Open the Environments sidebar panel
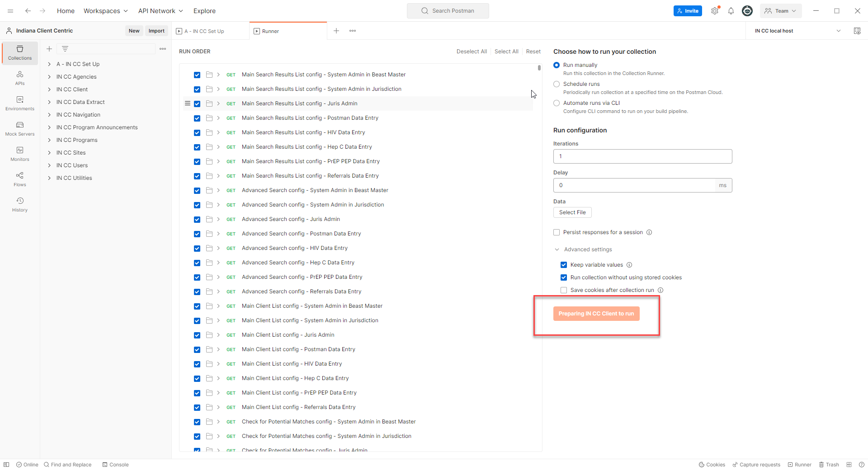The width and height of the screenshot is (868, 470). [19, 103]
